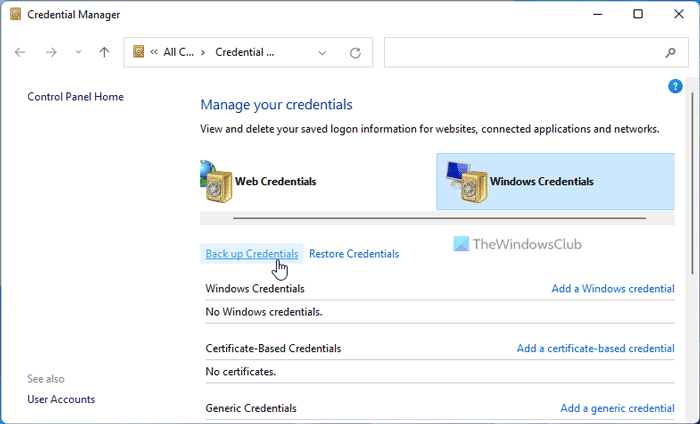
Task: Click Add a certificate-based credential
Action: [595, 349]
